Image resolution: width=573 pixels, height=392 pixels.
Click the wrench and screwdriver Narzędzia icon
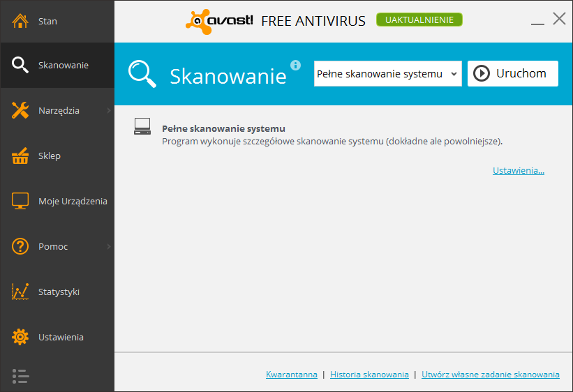point(20,110)
